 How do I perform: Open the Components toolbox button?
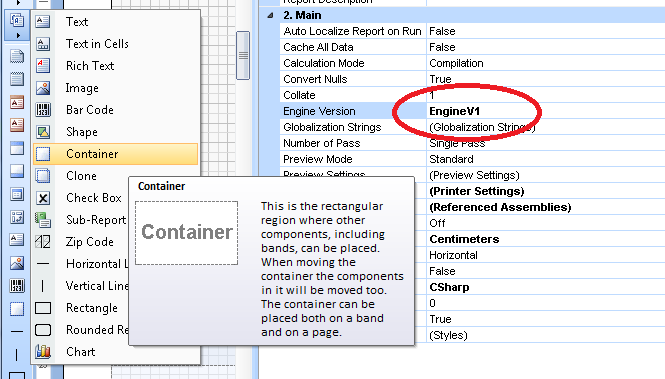tap(17, 25)
